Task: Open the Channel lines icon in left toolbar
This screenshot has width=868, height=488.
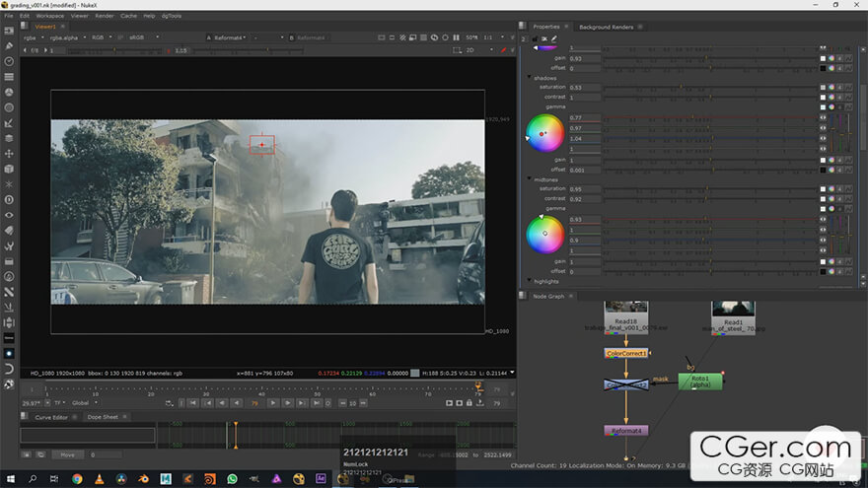Action: coord(9,77)
